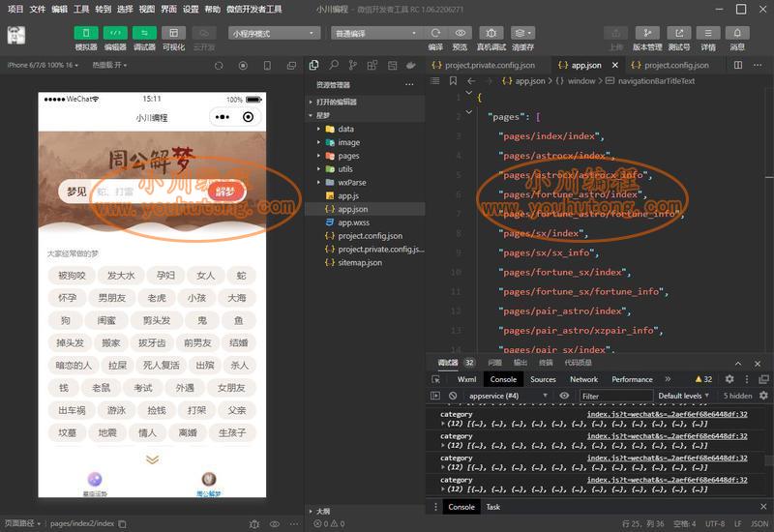Open the mini program mode dropdown
The height and width of the screenshot is (532, 774).
point(274,33)
